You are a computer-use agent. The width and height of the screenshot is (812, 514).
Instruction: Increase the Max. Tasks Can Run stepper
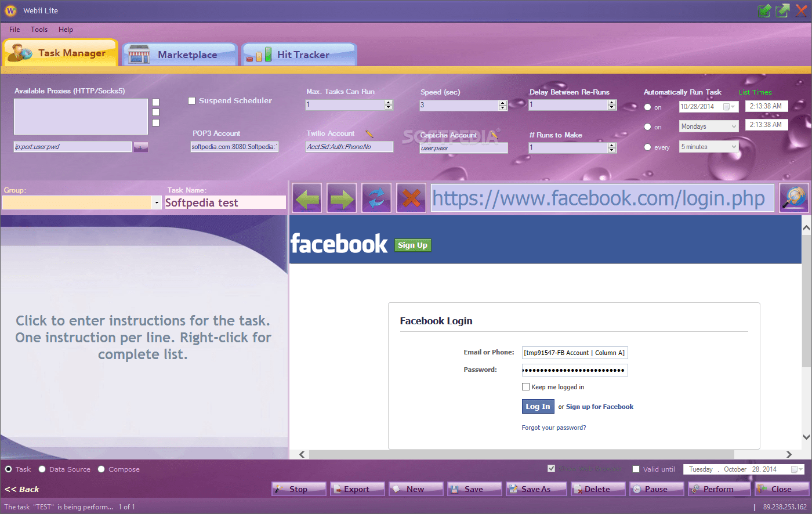point(389,103)
